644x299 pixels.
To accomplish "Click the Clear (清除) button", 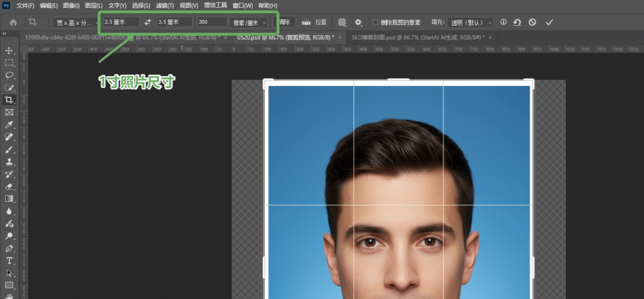I will click(x=284, y=22).
